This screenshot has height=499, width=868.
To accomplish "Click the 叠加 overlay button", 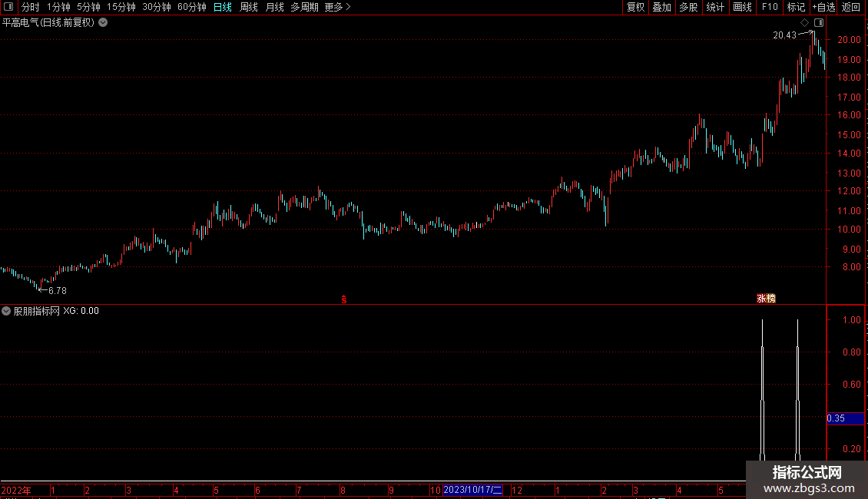I will (662, 7).
